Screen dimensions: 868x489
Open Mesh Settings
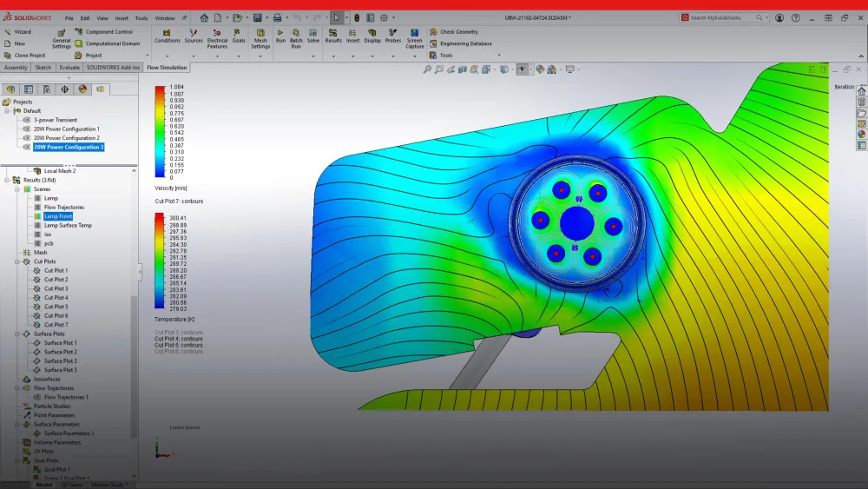[260, 39]
